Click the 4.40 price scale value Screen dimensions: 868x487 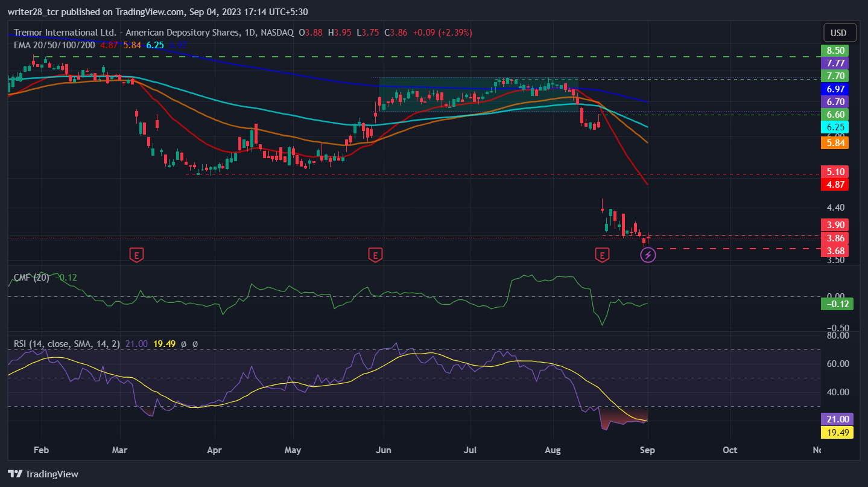[x=835, y=208]
